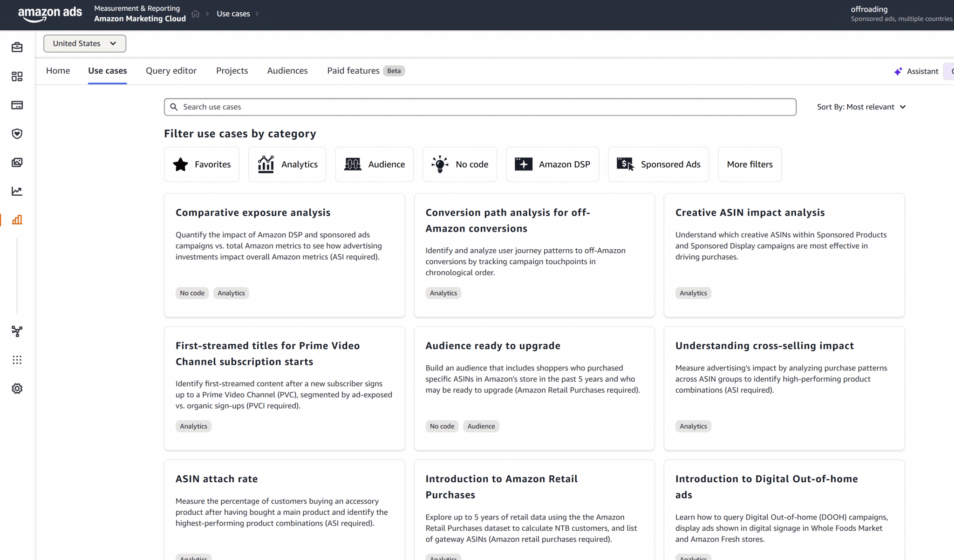Filter use cases by Sponsored Ads
The width and height of the screenshot is (954, 560).
click(659, 164)
